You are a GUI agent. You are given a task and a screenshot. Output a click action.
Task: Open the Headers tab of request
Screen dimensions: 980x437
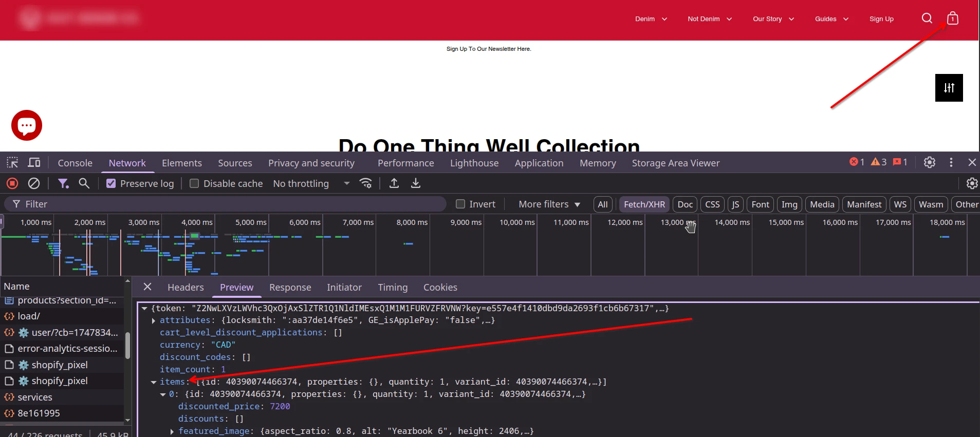186,287
